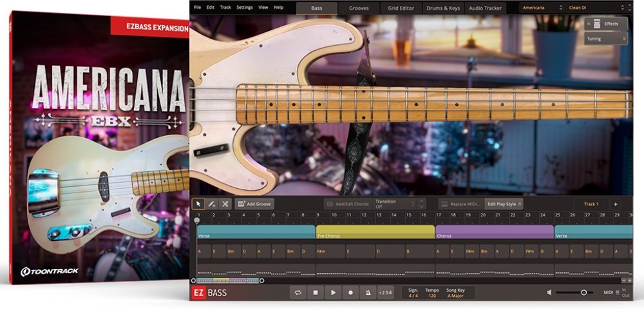Viewport: 644px width, 322px height.
Task: Select the Pre Chorus song block
Action: (375, 232)
